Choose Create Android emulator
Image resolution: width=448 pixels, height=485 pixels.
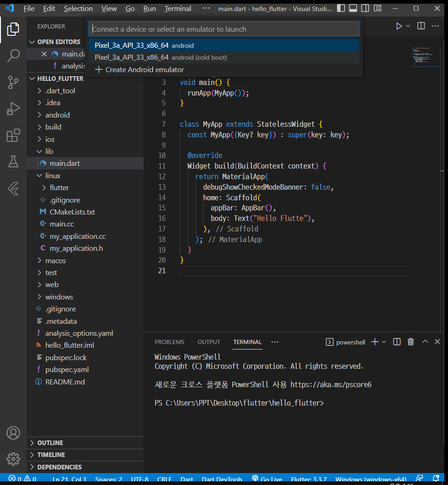pyautogui.click(x=224, y=70)
